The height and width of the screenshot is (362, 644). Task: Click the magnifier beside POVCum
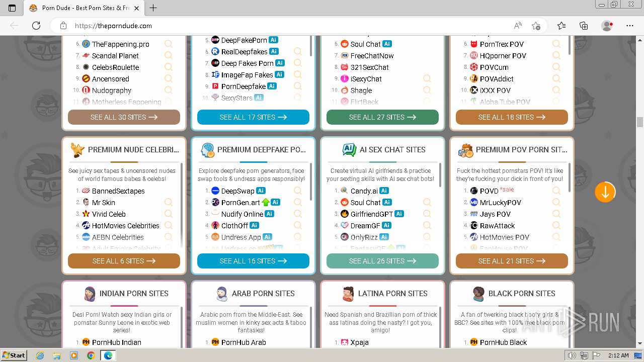coord(556,67)
